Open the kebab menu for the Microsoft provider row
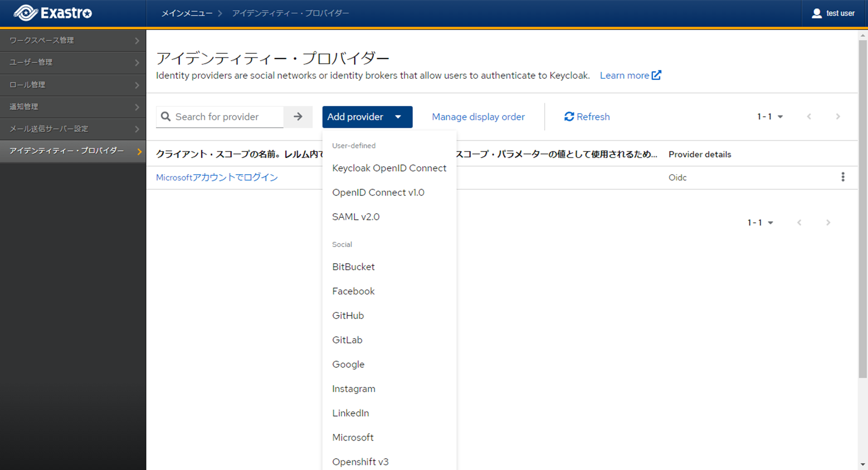The height and width of the screenshot is (470, 868). coord(843,177)
